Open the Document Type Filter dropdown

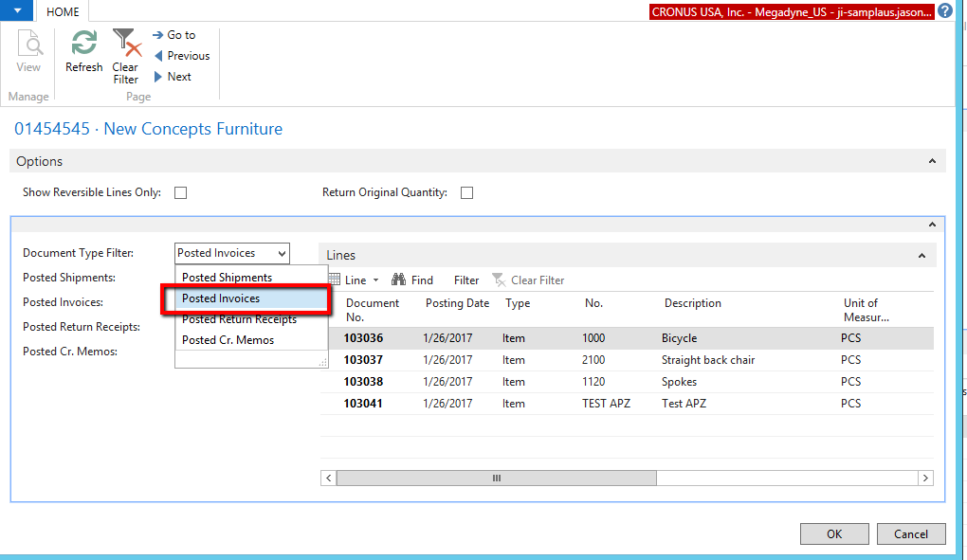pos(281,253)
